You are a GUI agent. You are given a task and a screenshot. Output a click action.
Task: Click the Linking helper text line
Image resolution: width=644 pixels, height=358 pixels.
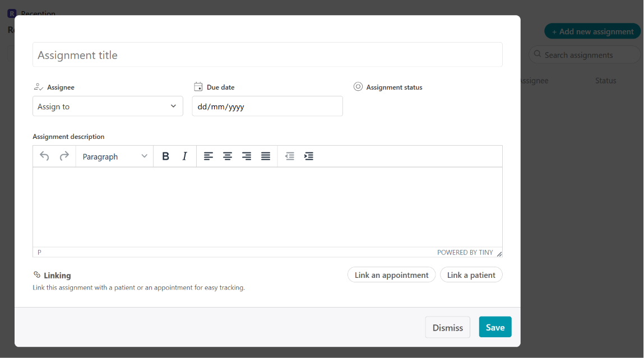click(x=139, y=287)
